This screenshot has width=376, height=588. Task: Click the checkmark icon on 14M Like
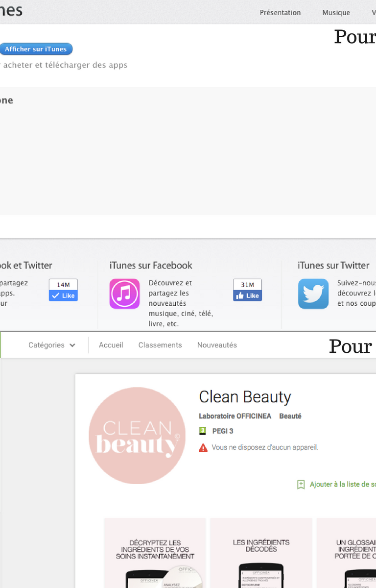[55, 295]
